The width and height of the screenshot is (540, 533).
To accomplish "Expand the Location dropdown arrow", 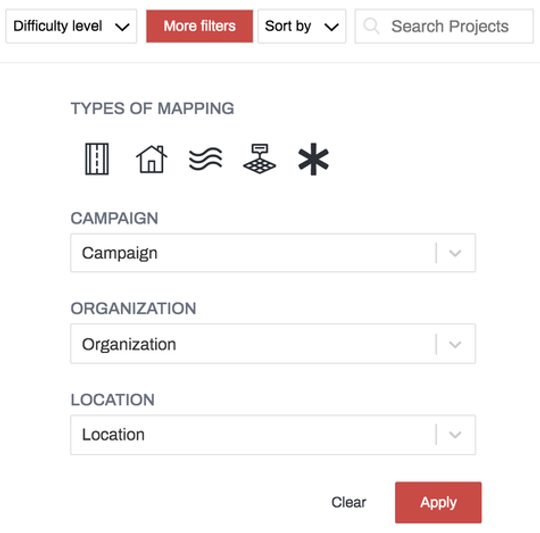I will tap(455, 435).
